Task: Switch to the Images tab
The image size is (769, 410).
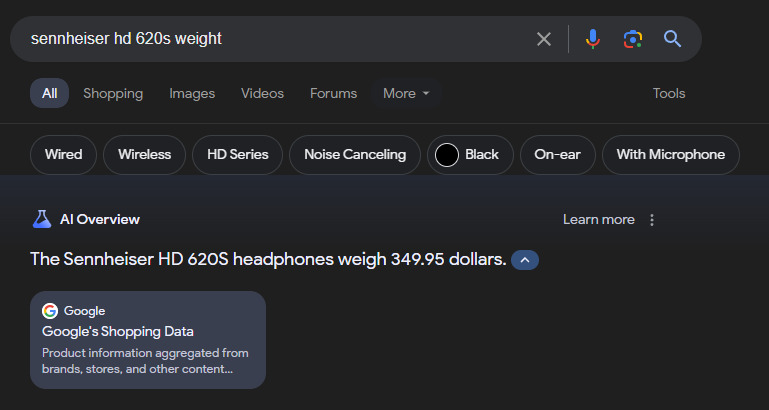Action: coord(192,93)
